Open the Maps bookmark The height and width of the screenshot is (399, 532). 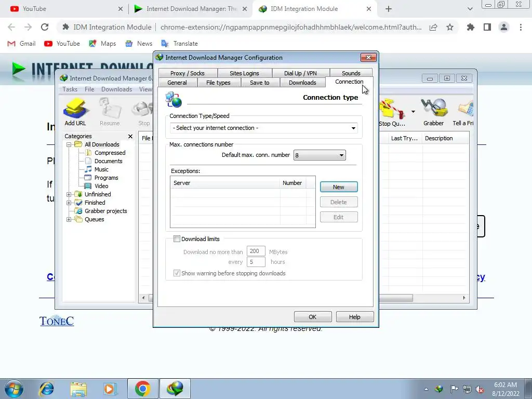point(102,44)
